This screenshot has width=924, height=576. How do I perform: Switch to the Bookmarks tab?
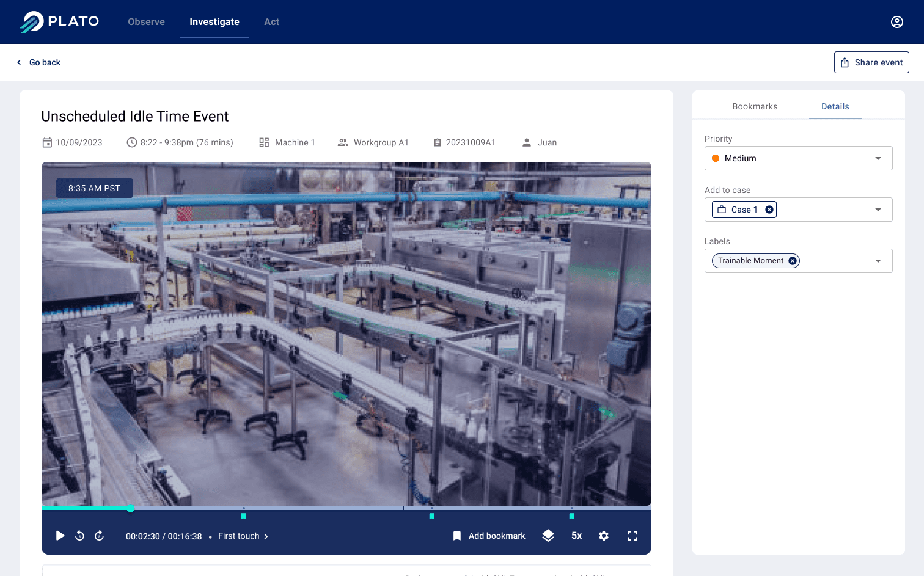pyautogui.click(x=755, y=106)
